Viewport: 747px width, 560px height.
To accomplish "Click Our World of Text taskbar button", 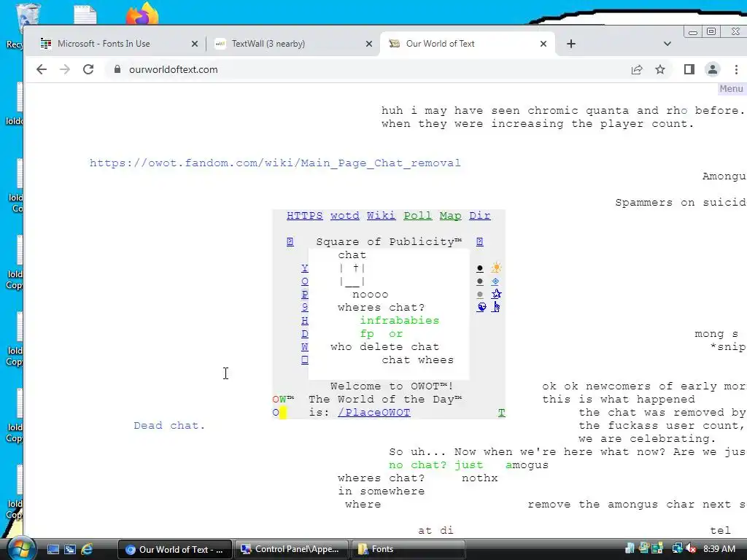I will 174,549.
